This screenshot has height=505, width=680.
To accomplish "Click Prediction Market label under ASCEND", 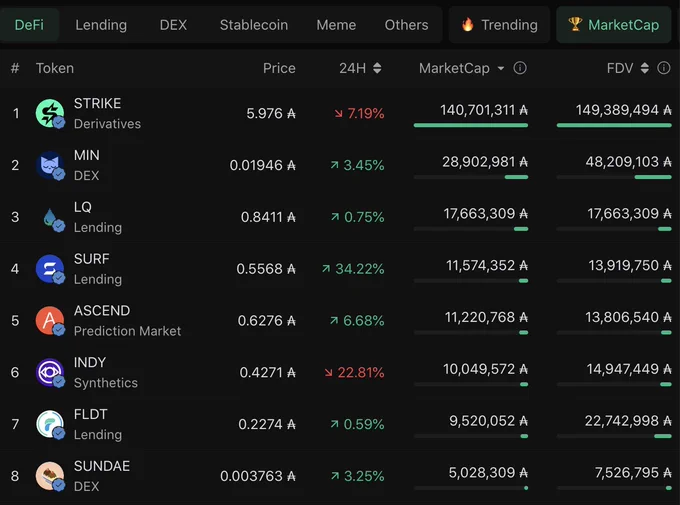I will point(128,331).
